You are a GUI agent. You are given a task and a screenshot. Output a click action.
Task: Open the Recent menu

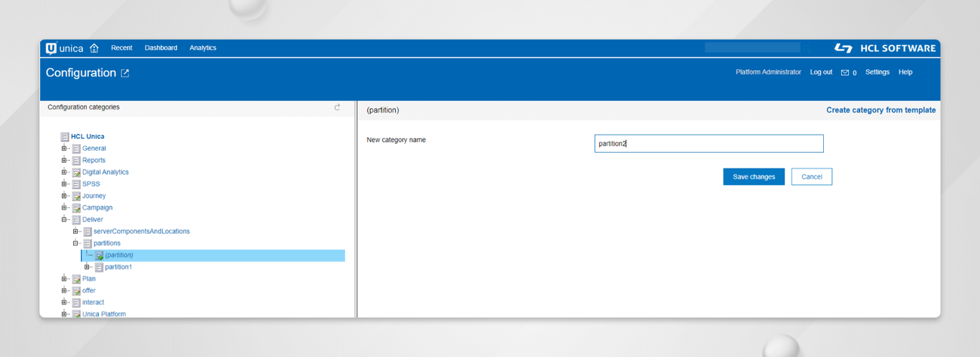(x=121, y=48)
